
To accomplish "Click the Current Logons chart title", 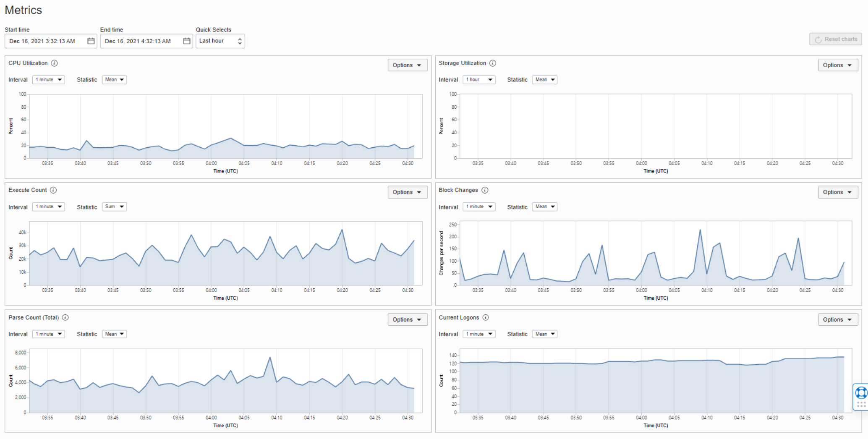I will coord(459,318).
